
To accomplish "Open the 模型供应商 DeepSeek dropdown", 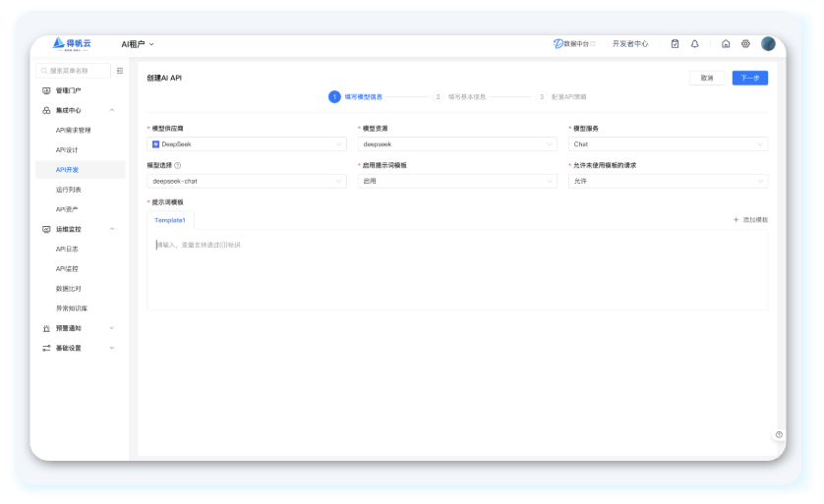I will [247, 143].
